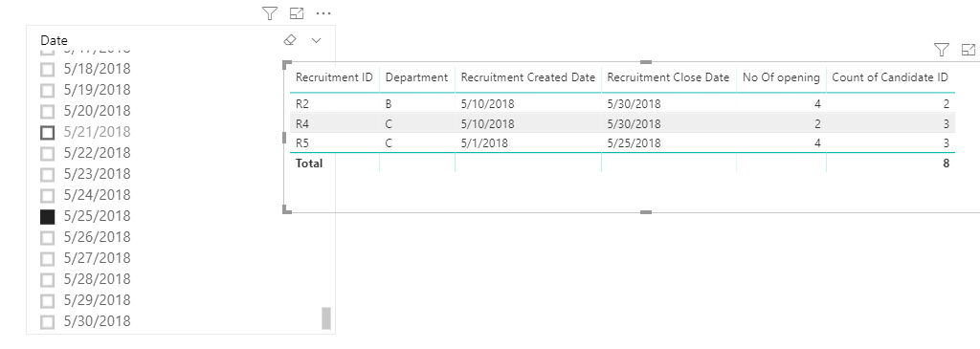Sort by Recruitment Created Date header
This screenshot has height=349, width=980.
click(x=528, y=78)
